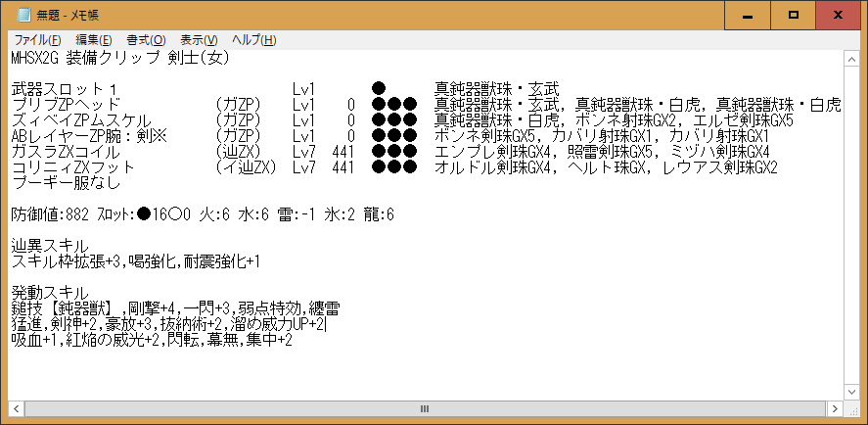Minimize the メモ帳 window
The width and height of the screenshot is (868, 425).
click(748, 16)
